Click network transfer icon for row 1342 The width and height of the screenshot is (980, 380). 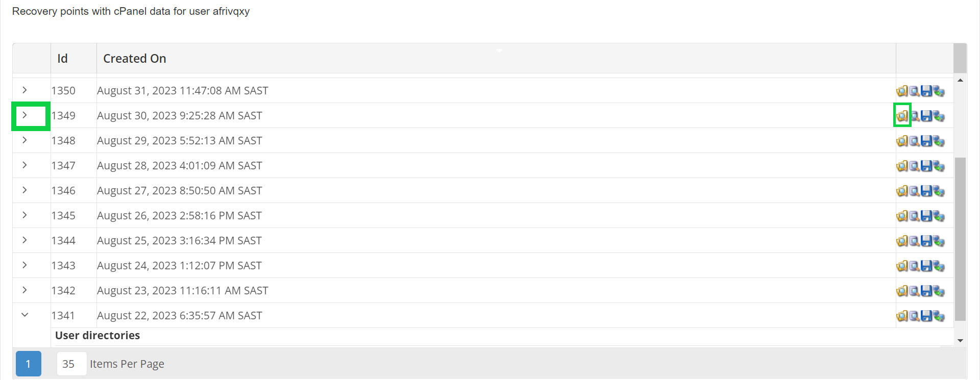tap(939, 291)
